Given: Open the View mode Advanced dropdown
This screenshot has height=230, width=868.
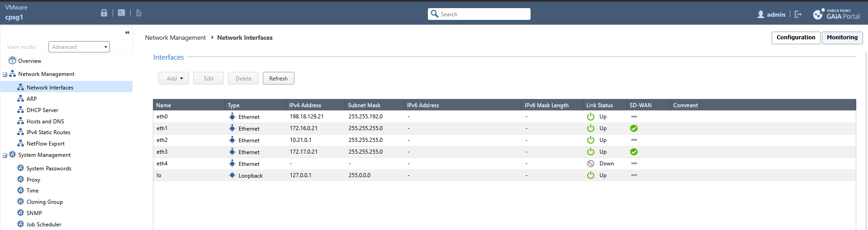Looking at the screenshot, I should [x=79, y=47].
